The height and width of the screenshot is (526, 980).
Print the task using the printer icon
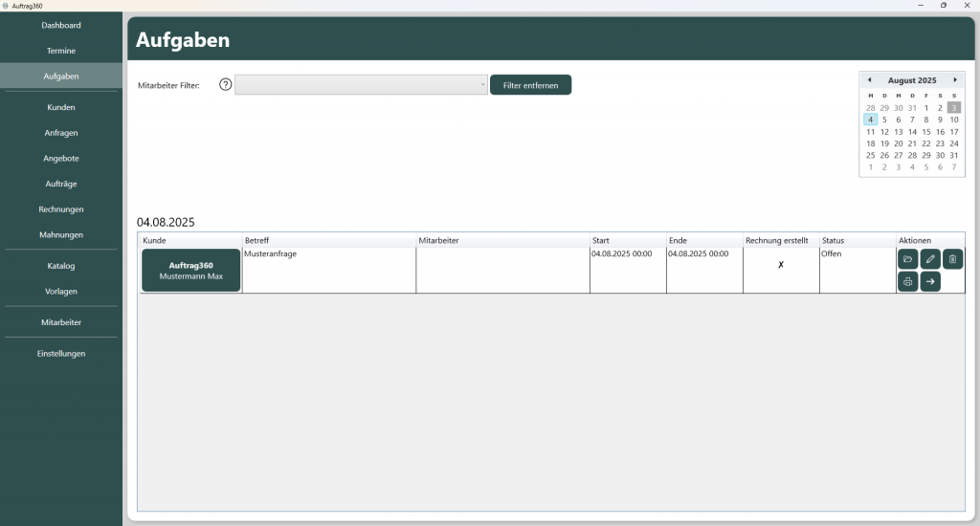[907, 281]
